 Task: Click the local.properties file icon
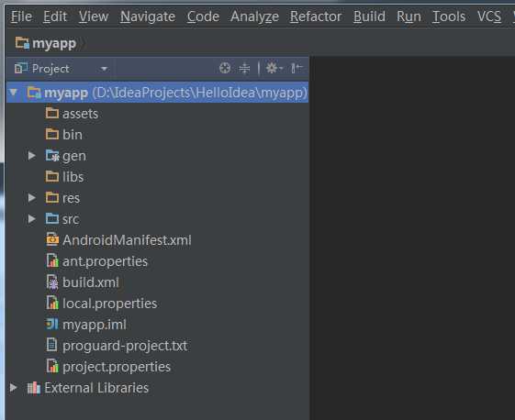[x=52, y=303]
